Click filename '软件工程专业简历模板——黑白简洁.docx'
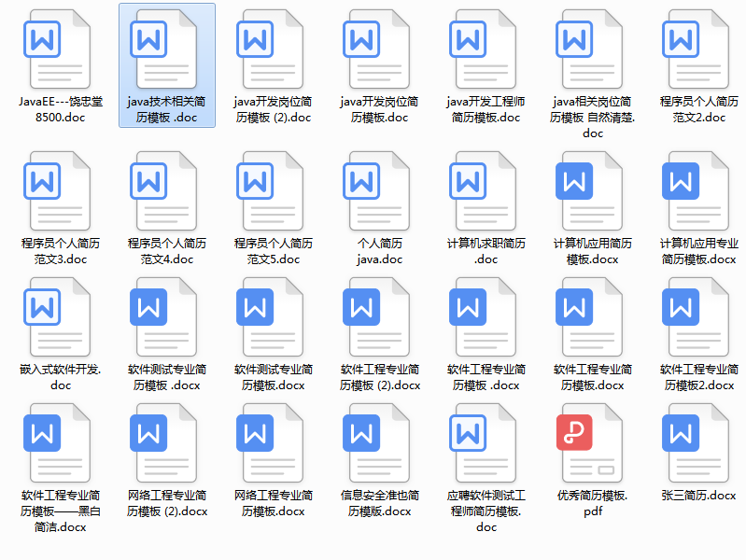 (61, 511)
